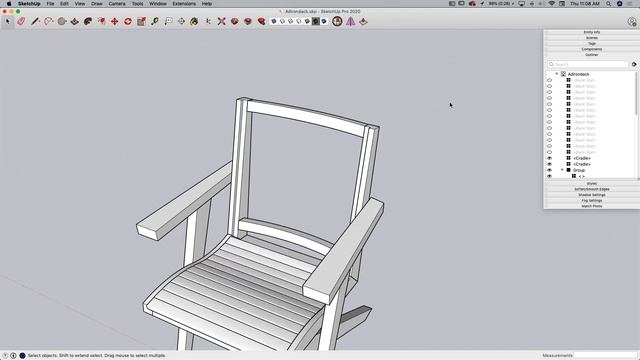Click the round red-ringed extension icon
Image resolution: width=640 pixels, height=360 pixels.
(337, 21)
